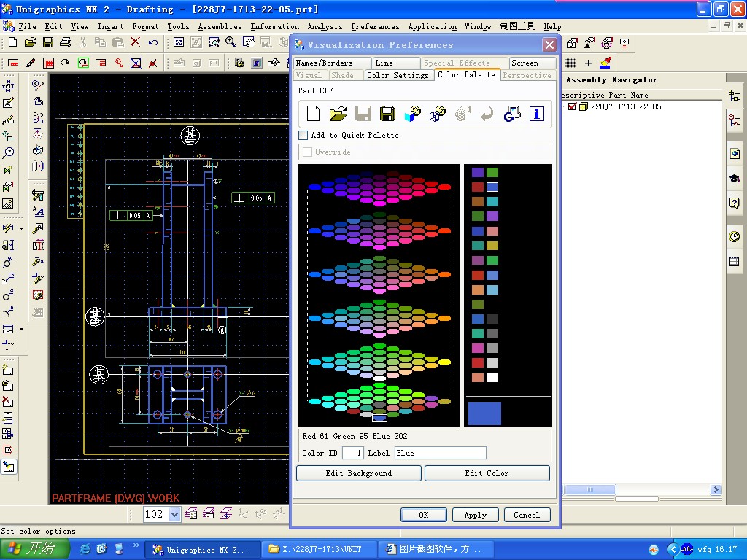This screenshot has width=747, height=560.
Task: Open the layer 102 dropdown
Action: point(174,515)
